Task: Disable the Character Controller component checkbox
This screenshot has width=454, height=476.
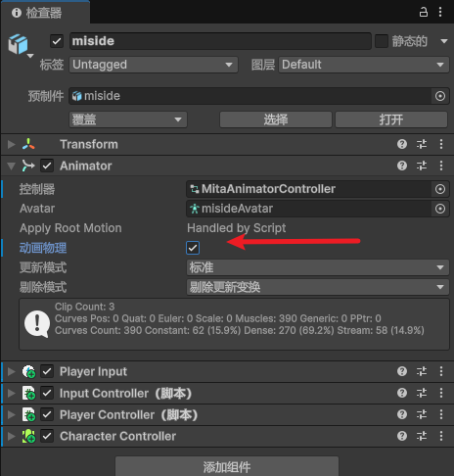Action: click(47, 436)
